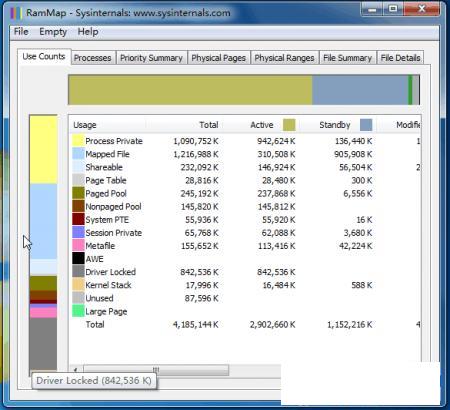Select the Large Page row label
Image resolution: width=450 pixels, height=410 pixels.
[106, 312]
